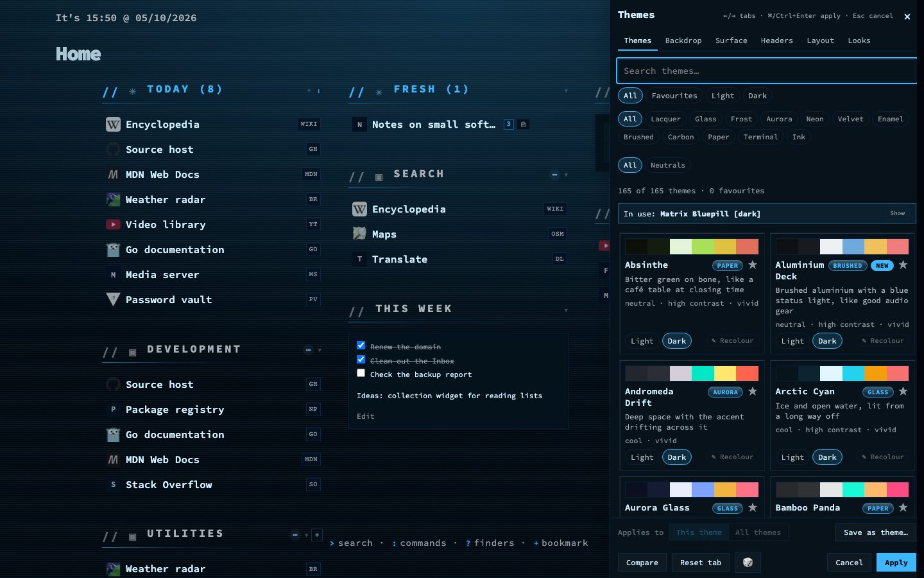
Task: Click the Absinthe colour palette strip
Action: [692, 247]
